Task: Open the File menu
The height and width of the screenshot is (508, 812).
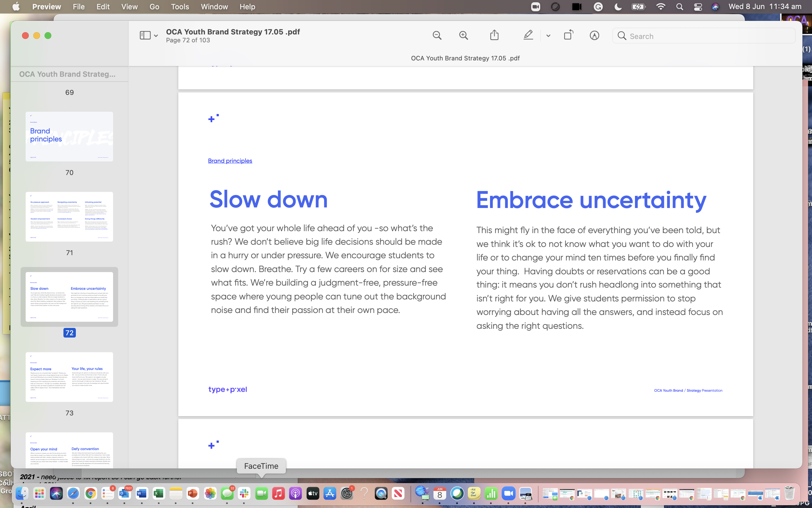Action: (78, 7)
